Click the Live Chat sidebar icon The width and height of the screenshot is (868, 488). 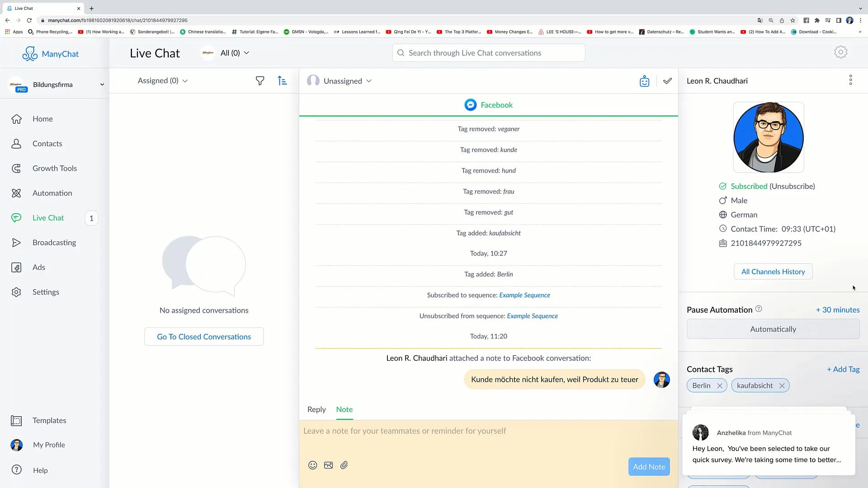(17, 217)
